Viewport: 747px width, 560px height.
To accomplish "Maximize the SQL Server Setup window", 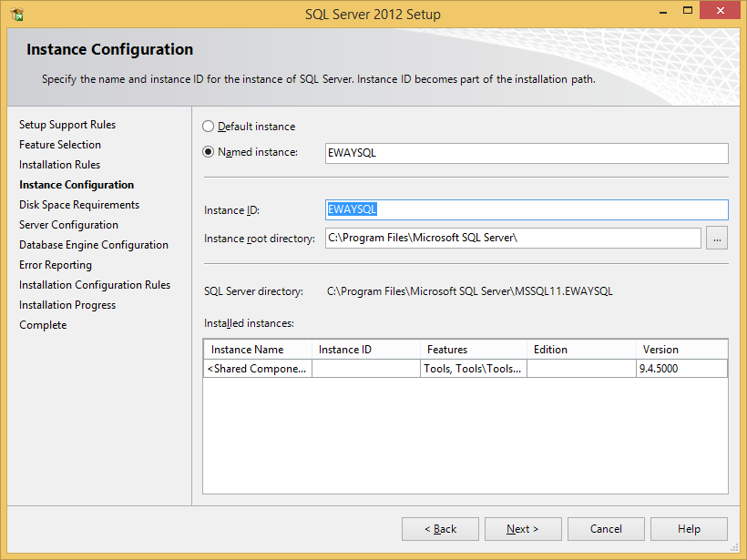I will coord(688,11).
